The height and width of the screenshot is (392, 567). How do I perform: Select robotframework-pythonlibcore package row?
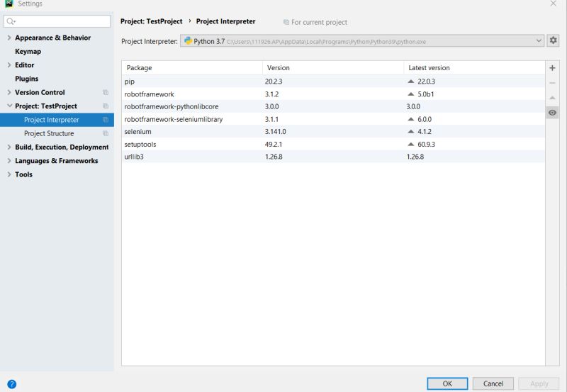pos(333,106)
